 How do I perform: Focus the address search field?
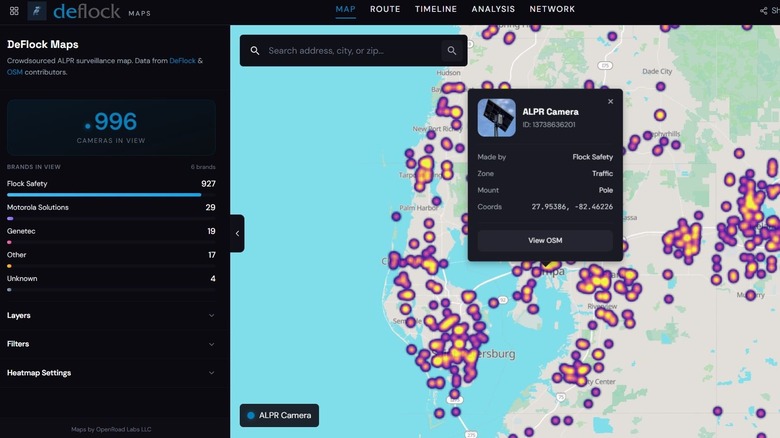pyautogui.click(x=353, y=50)
